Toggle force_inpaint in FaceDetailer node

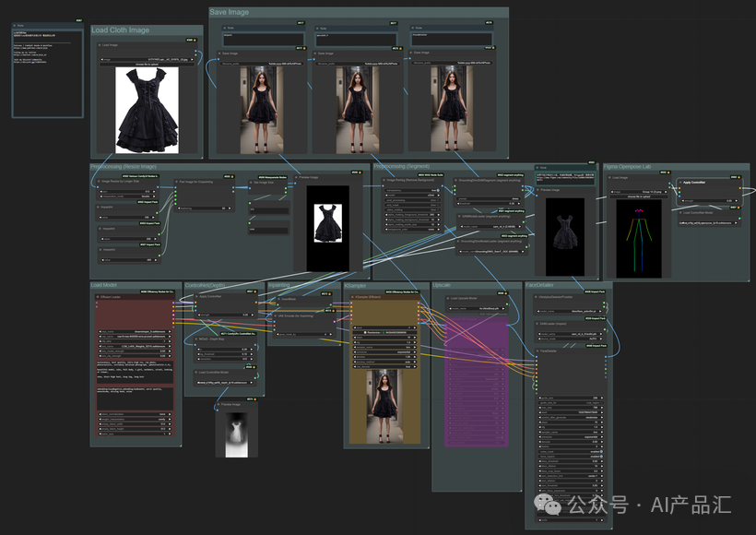click(571, 457)
